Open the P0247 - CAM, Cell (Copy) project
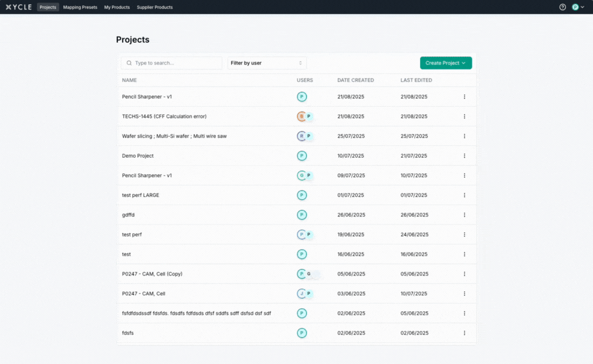 pos(156,274)
